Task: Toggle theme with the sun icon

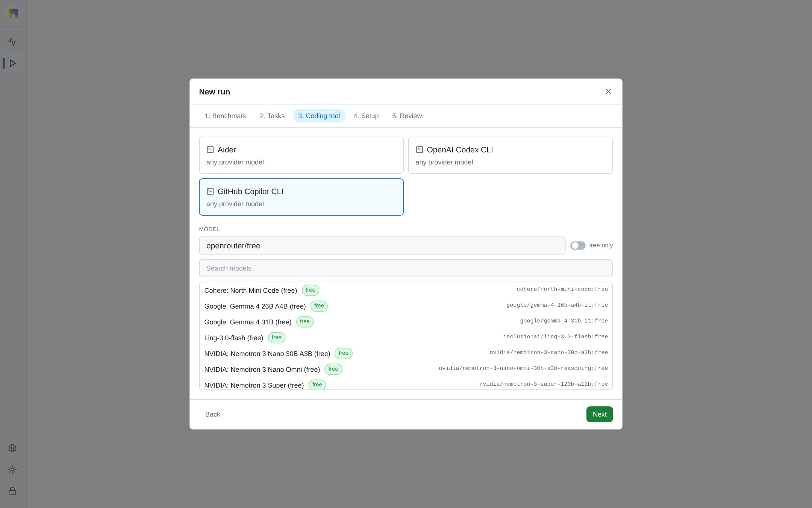Action: point(12,470)
